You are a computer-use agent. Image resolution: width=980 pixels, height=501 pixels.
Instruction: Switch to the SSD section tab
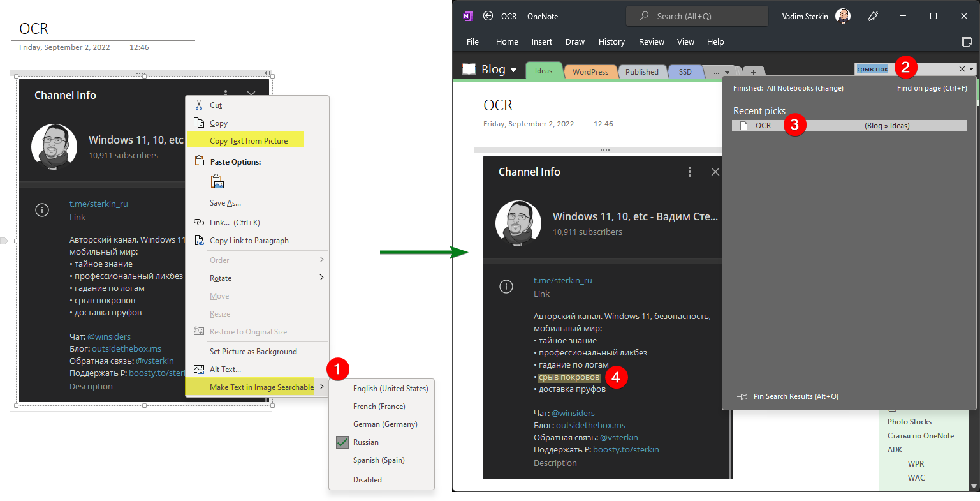(685, 72)
